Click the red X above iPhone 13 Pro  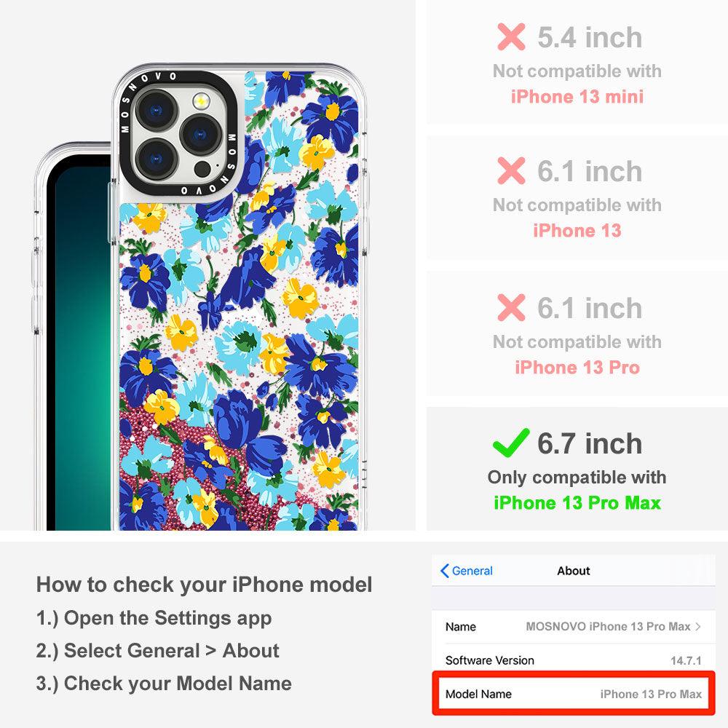(511, 307)
